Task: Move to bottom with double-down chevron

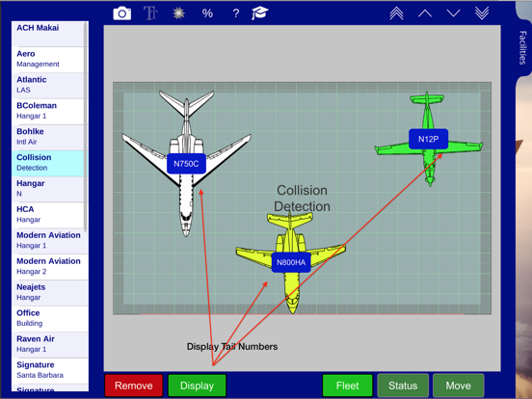Action: pos(482,13)
